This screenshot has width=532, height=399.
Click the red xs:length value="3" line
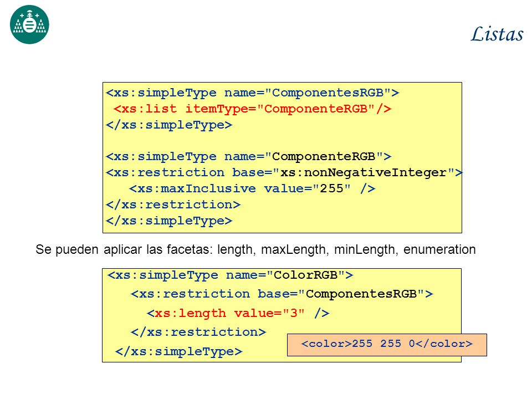[238, 313]
